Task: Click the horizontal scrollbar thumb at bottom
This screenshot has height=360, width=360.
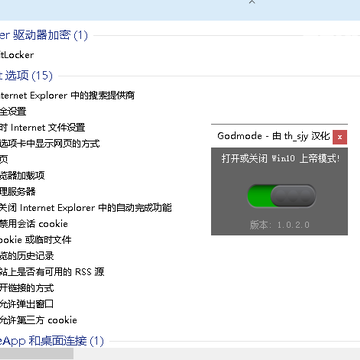Action: 37,353
